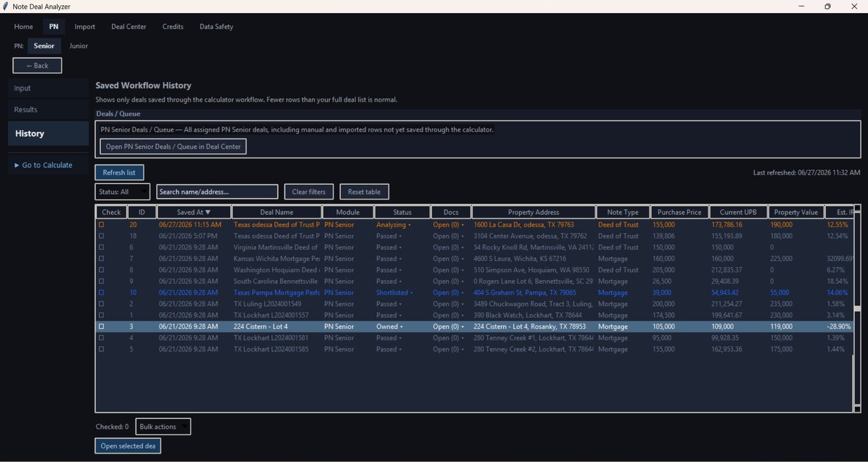Open the Shortlisted status dropdown for Texas Pampa
The width and height of the screenshot is (868, 462).
(394, 293)
